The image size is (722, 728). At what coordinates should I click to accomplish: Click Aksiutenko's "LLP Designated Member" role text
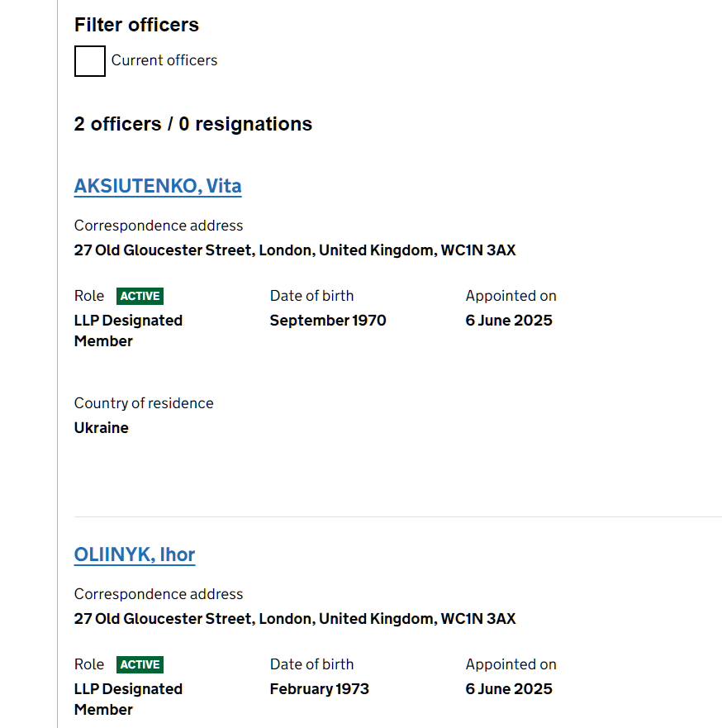click(128, 331)
